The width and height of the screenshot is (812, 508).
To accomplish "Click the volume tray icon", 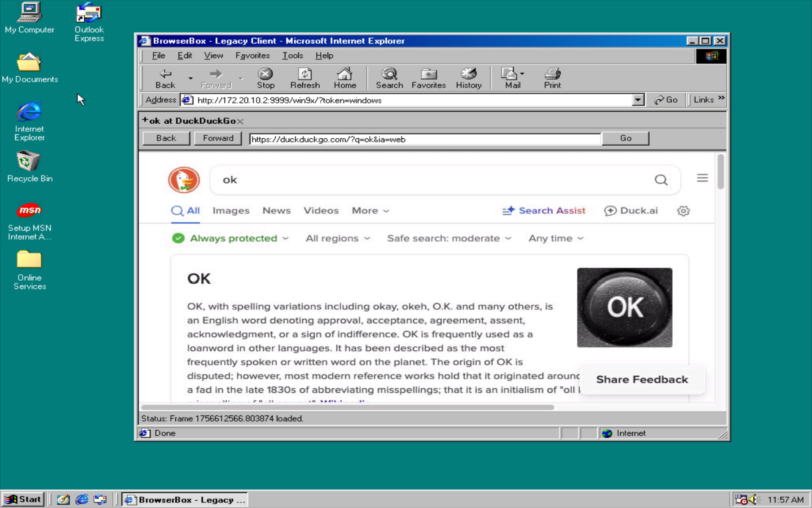I will (754, 499).
